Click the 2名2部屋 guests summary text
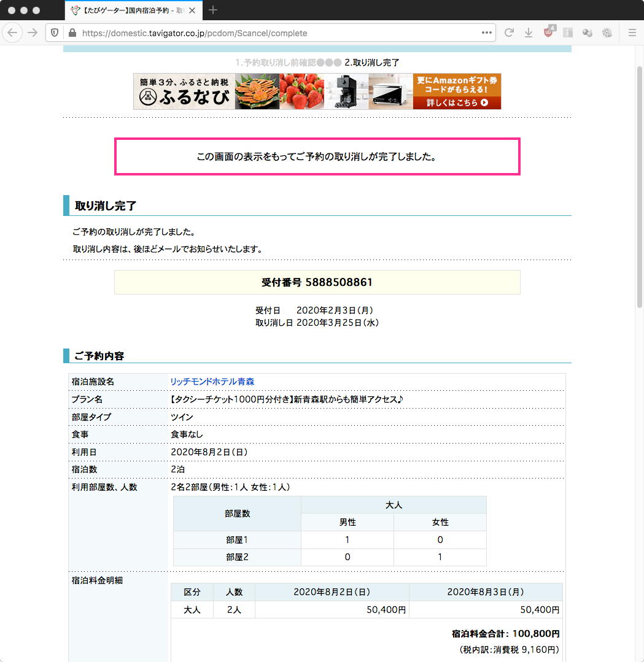Viewport: 644px width, 662px height. (230, 487)
